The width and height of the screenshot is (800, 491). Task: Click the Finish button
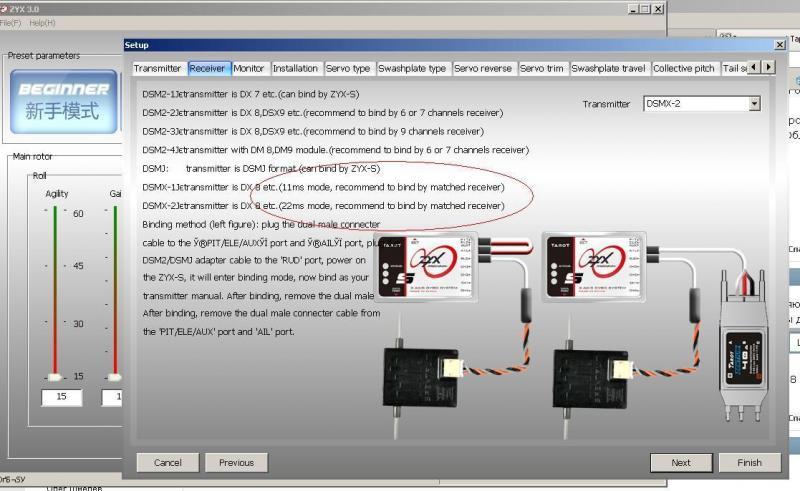[x=749, y=462]
